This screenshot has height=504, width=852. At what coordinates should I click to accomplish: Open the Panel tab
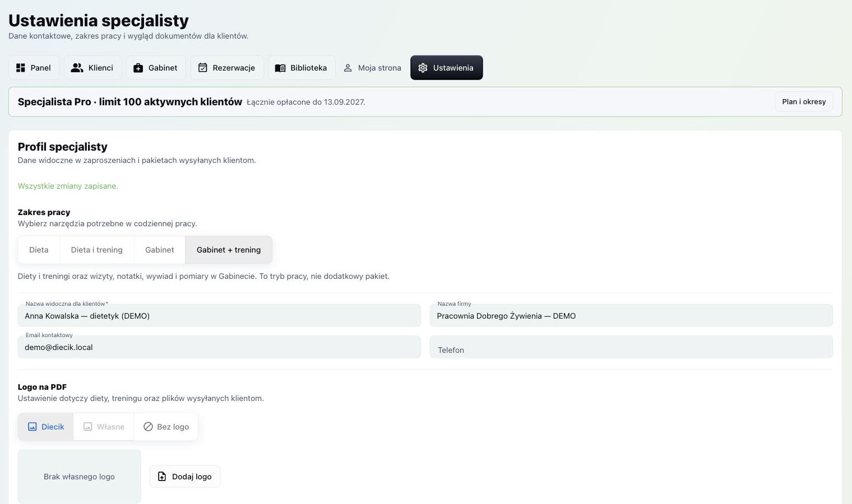coord(34,68)
